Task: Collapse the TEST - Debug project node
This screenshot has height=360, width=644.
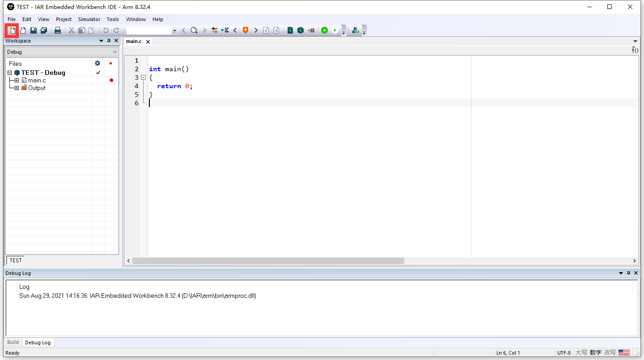Action: pyautogui.click(x=10, y=73)
